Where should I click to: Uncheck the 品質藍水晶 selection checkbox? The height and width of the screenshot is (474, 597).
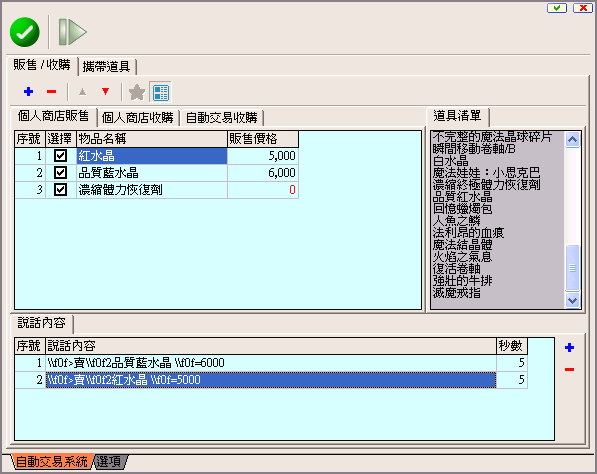(61, 172)
